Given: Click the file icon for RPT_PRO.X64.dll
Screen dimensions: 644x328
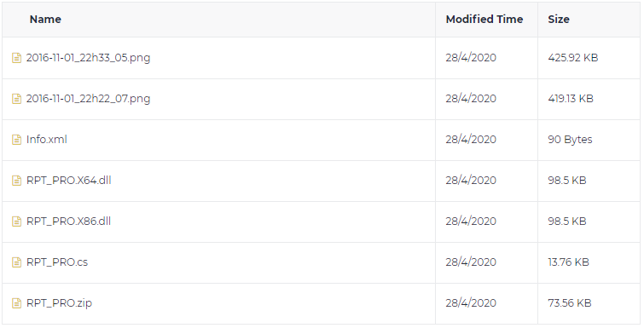Looking at the screenshot, I should [x=16, y=181].
